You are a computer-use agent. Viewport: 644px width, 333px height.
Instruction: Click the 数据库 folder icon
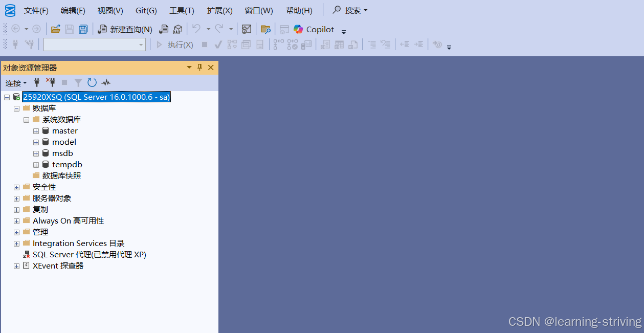pos(27,108)
